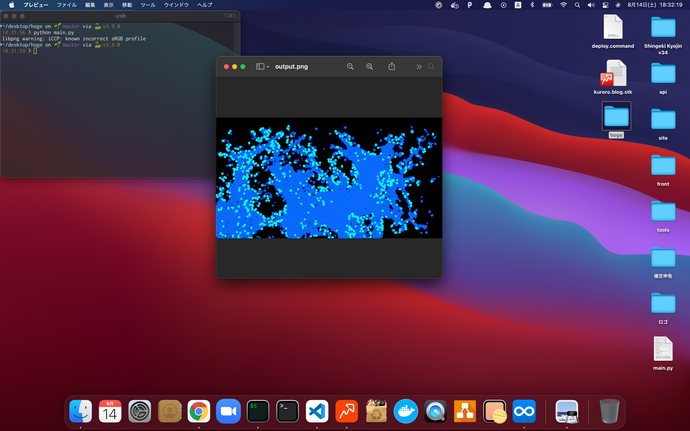
Task: Open the recycle-box app in Dock
Action: point(376,411)
